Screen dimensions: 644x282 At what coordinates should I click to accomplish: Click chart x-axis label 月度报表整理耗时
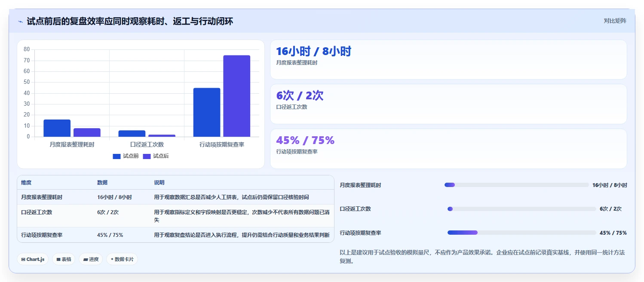coord(72,145)
